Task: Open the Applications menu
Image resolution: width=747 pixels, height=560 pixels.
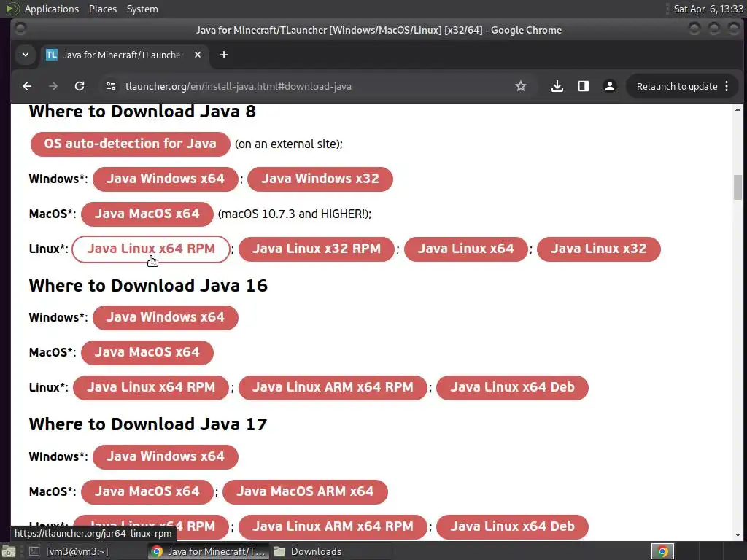Action: pos(52,9)
